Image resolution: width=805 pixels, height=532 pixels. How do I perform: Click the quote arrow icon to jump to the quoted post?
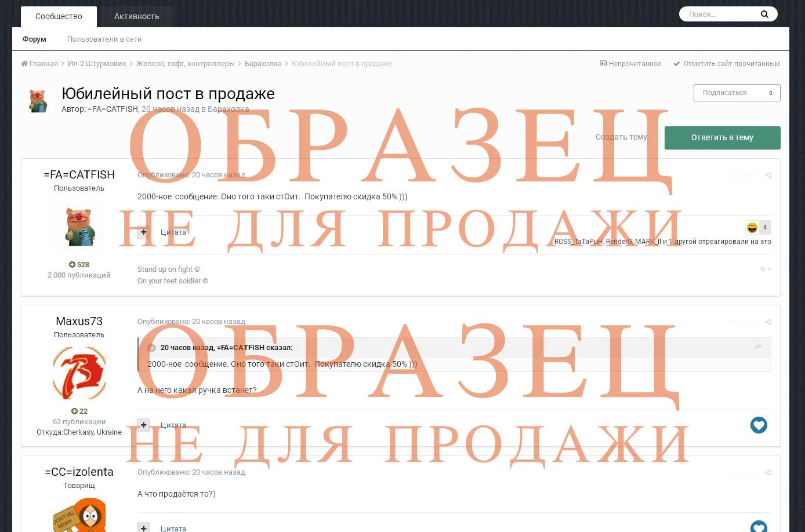[x=758, y=347]
